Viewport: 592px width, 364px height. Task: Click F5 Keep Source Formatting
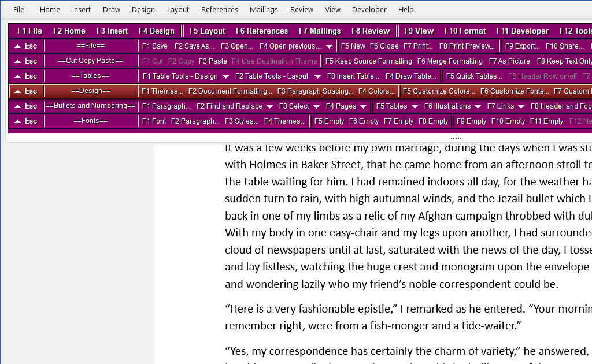(x=368, y=61)
